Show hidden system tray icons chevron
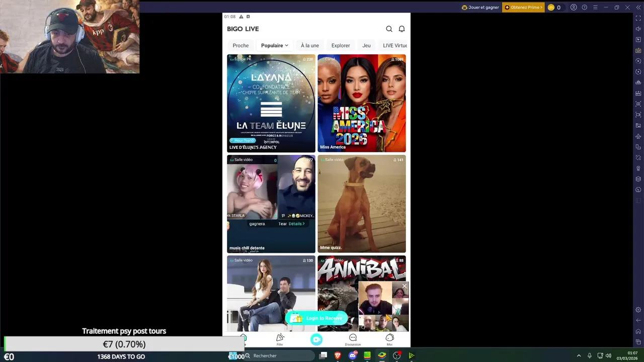644x362 pixels. (579, 356)
